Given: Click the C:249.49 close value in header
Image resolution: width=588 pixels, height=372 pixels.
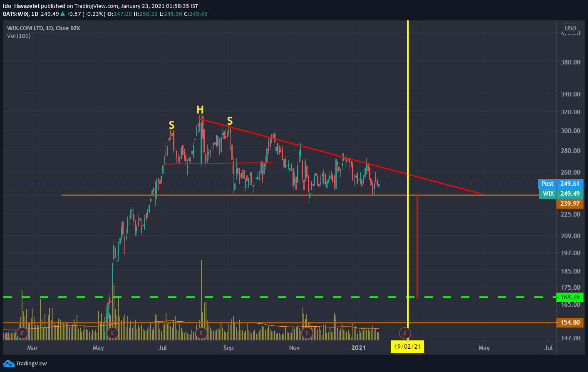Looking at the screenshot, I should click(x=196, y=14).
